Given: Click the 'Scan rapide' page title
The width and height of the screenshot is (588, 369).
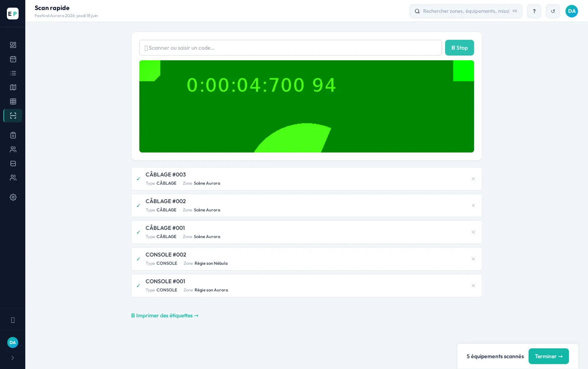Looking at the screenshot, I should [52, 8].
